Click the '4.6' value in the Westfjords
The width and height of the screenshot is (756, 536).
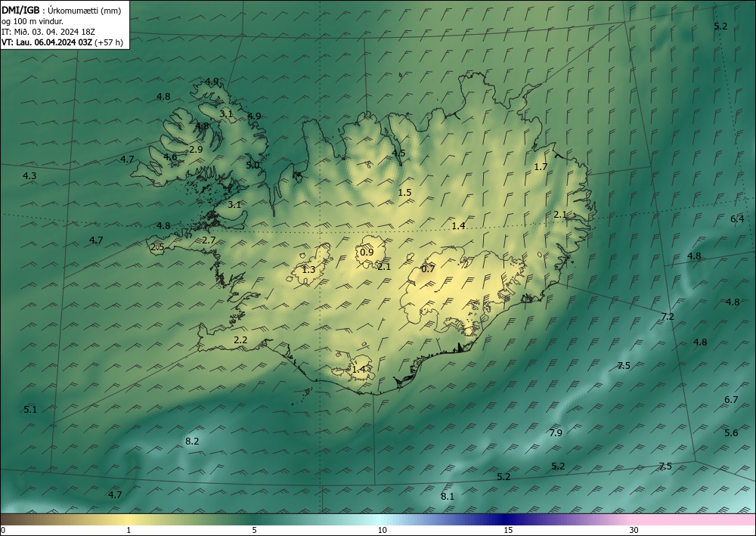pos(170,157)
